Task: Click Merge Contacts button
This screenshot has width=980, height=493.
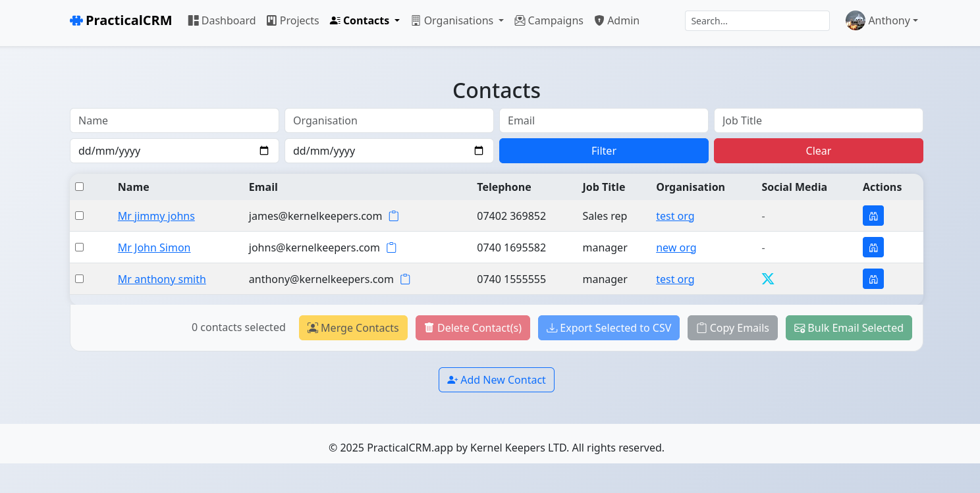Action: coord(353,328)
